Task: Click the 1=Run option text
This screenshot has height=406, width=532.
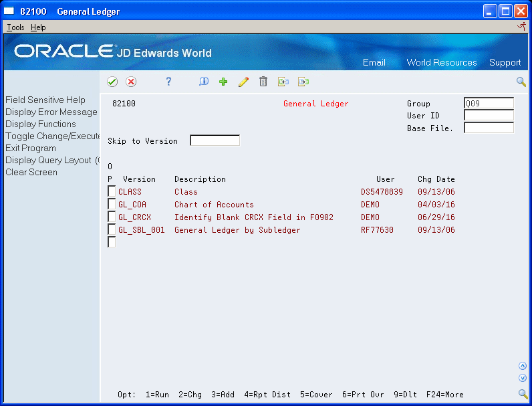Action: pyautogui.click(x=157, y=395)
